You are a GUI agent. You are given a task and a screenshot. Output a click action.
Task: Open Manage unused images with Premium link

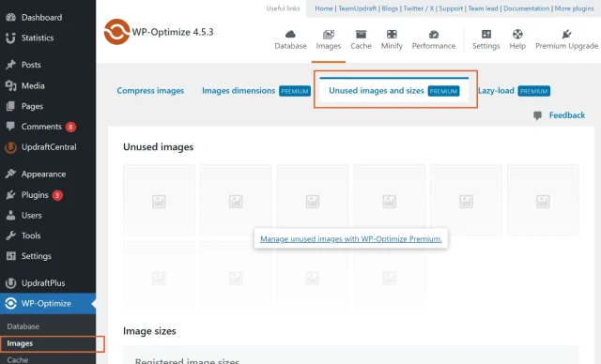pyautogui.click(x=350, y=239)
